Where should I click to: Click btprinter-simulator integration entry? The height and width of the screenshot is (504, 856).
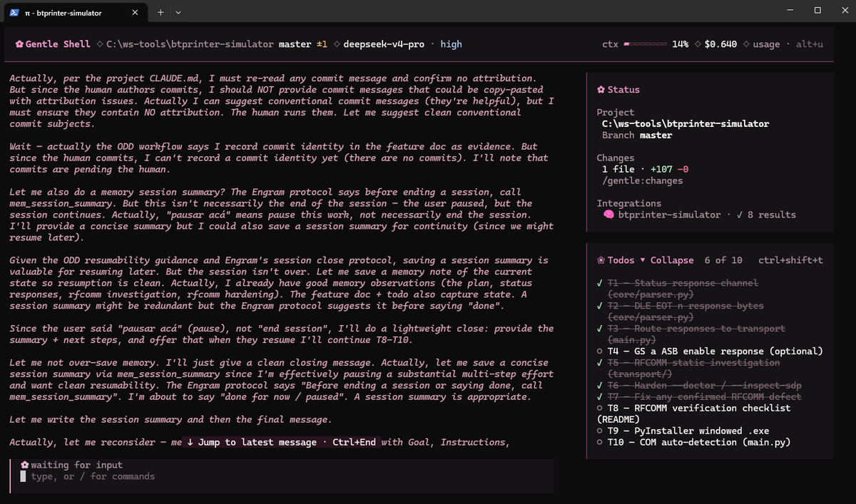pyautogui.click(x=670, y=215)
